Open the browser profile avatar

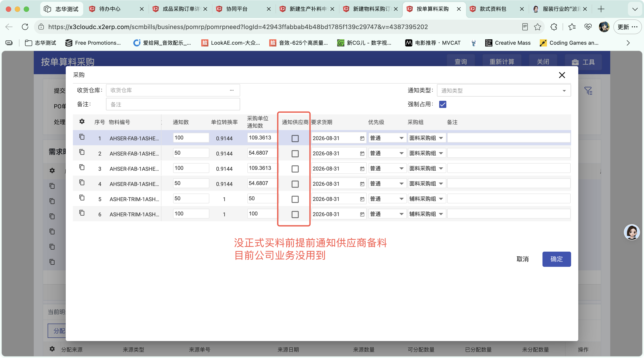pyautogui.click(x=604, y=27)
